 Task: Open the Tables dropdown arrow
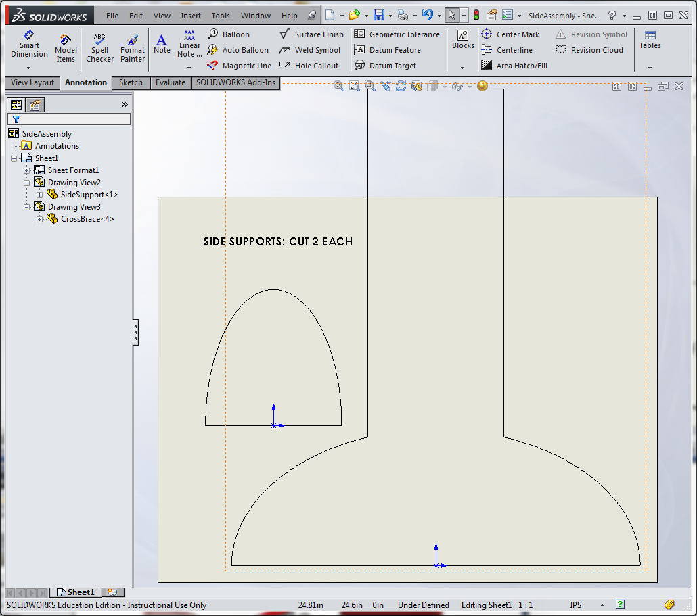650,68
